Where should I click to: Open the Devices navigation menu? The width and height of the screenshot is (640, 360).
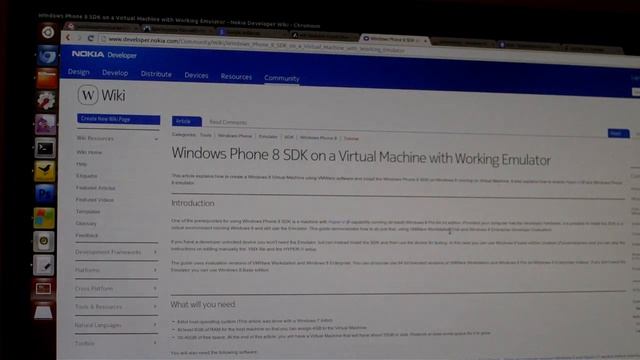pos(196,76)
